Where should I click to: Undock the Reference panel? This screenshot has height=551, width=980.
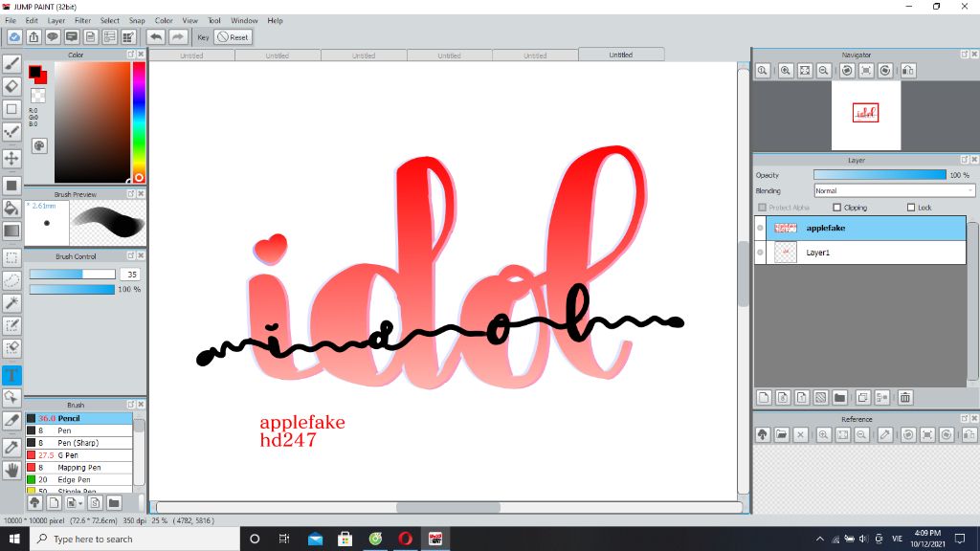(965, 419)
